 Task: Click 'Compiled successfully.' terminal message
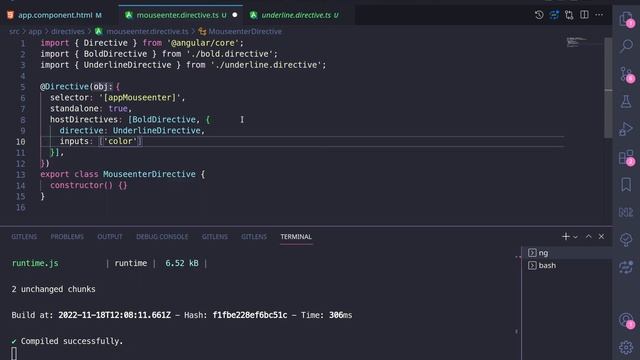click(x=72, y=341)
